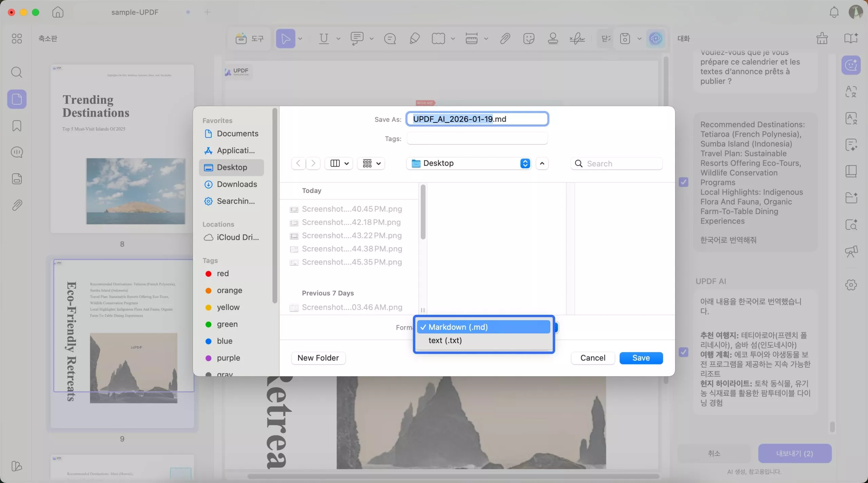Click the Save button
Screen dimensions: 868x483
click(x=640, y=358)
